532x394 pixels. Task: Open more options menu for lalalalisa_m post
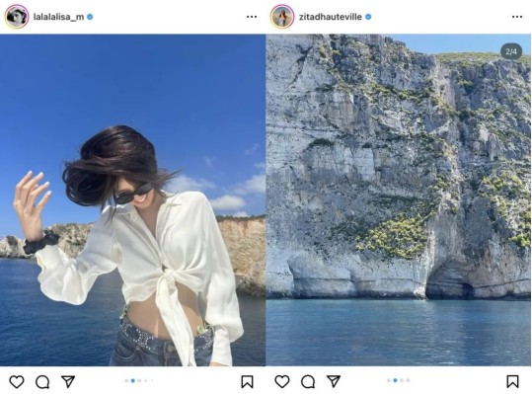tap(252, 17)
